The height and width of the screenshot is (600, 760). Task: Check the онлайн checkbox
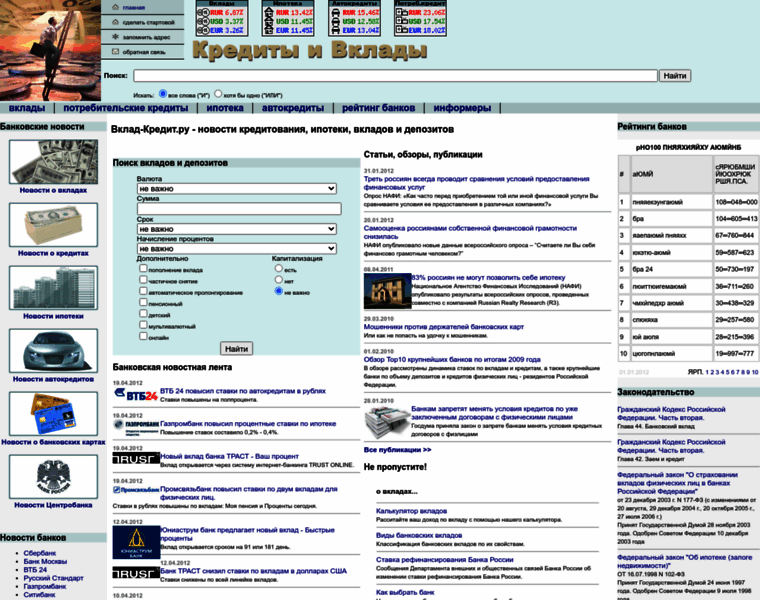(143, 336)
